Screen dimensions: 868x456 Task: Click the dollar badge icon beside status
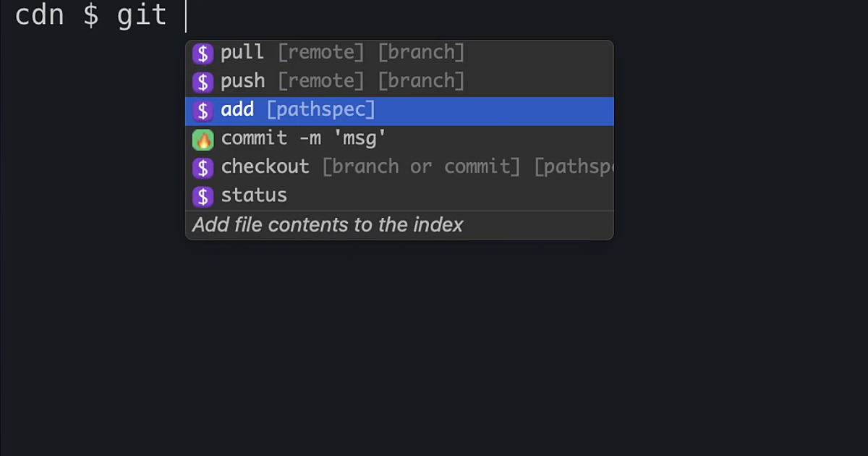(202, 195)
